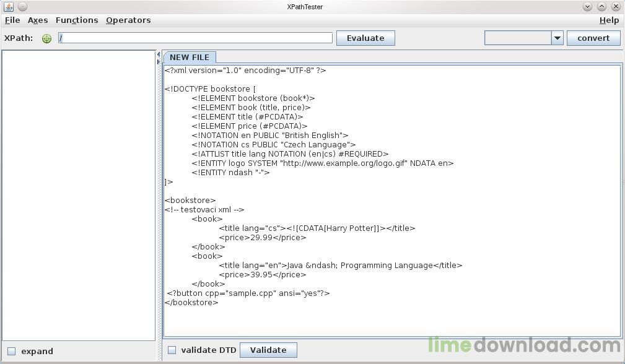The width and height of the screenshot is (625, 364).
Task: Toggle the expand checkbox
Action: [12, 351]
